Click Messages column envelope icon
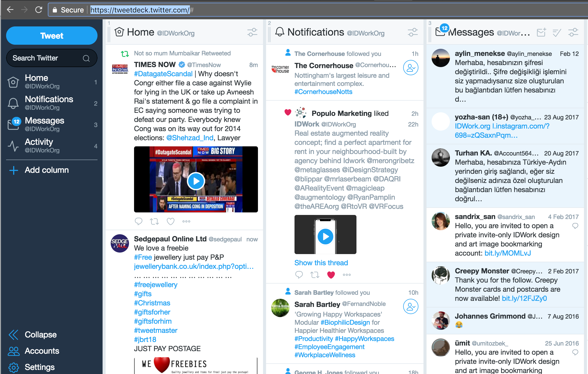Screen dimensions: 588x374 (x=441, y=32)
